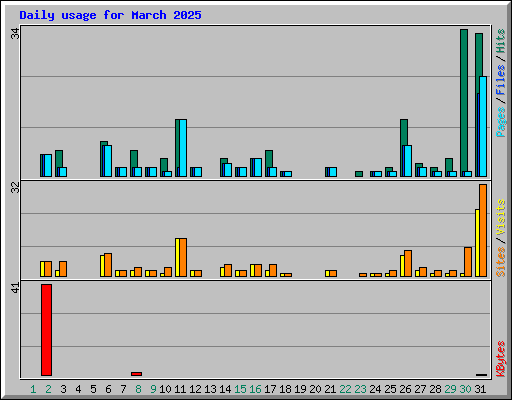512x400 pixels.
Task: Click the orange Visits bar for day 31
Action: tap(483, 230)
